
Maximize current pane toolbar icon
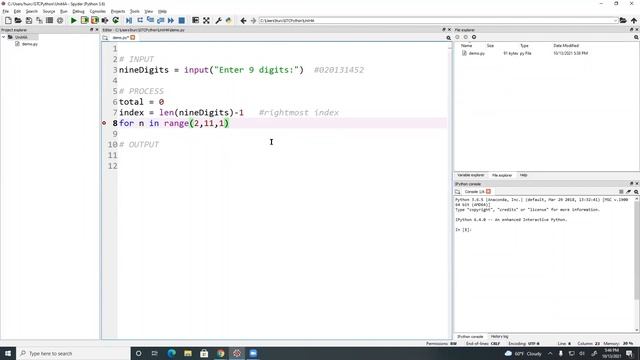pyautogui.click(x=196, y=20)
